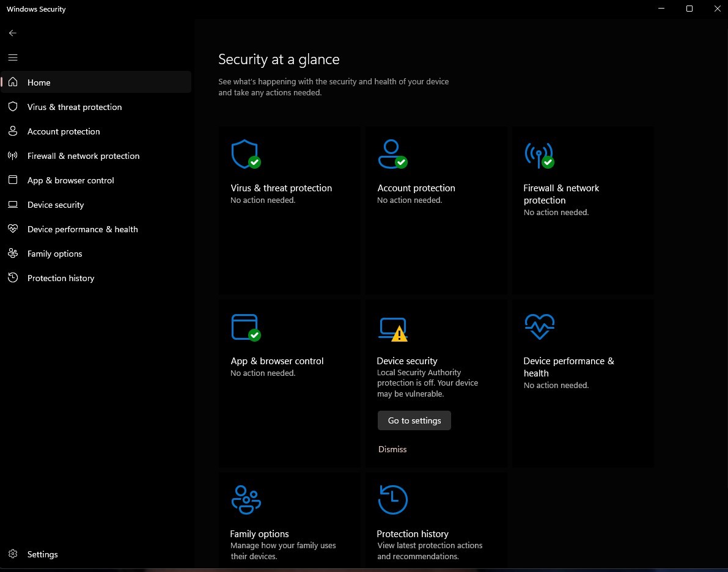Click the back arrow icon
This screenshot has height=572, width=728.
[13, 33]
